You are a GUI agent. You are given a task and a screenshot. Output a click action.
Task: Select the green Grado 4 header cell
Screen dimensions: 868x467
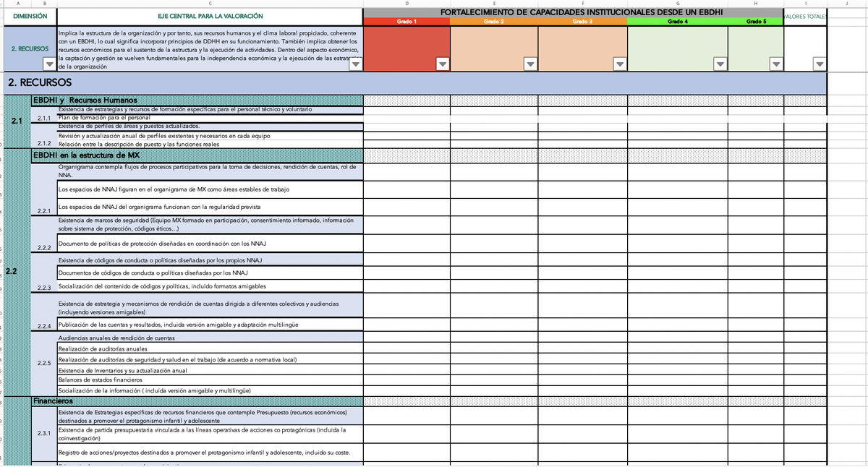[x=678, y=22]
